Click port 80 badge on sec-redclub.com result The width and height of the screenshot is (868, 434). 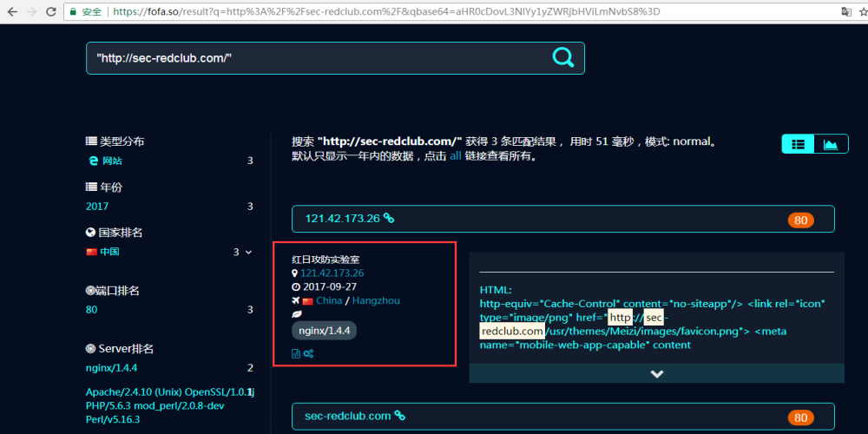coord(801,418)
